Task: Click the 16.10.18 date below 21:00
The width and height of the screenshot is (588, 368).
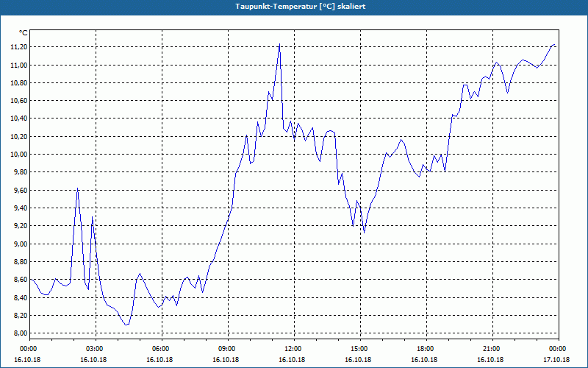Action: pyautogui.click(x=490, y=360)
